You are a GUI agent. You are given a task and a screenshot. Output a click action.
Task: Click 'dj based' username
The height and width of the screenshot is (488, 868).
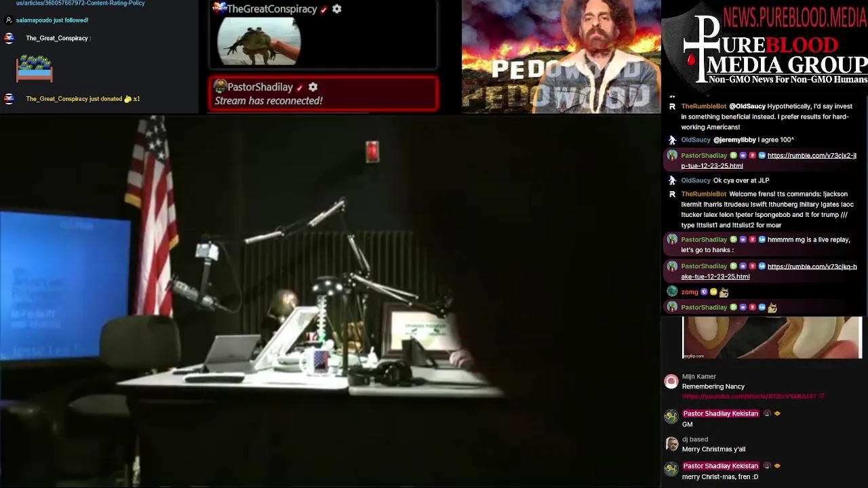point(695,439)
